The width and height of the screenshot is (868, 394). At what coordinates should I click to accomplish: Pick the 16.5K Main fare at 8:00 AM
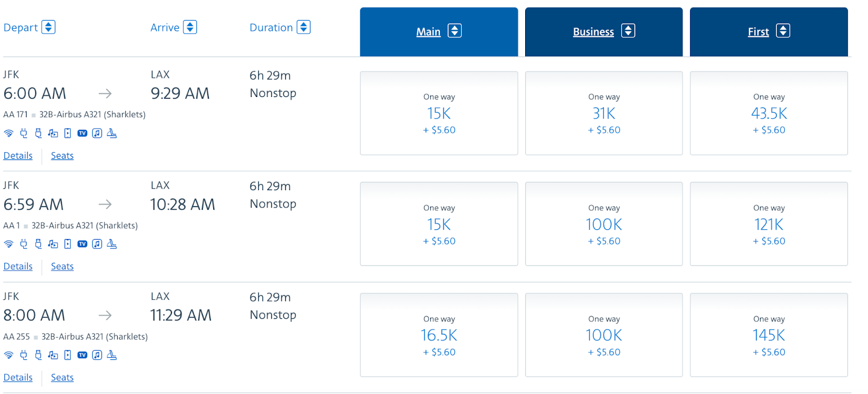(x=439, y=335)
